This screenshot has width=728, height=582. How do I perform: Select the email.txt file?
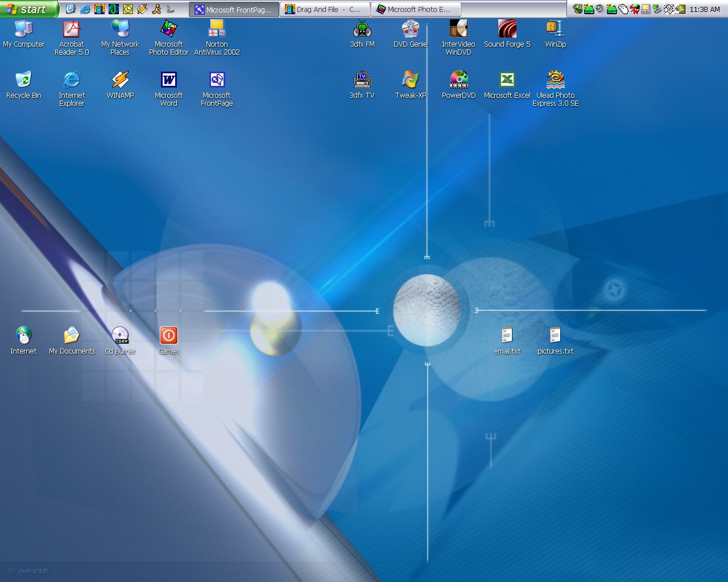[x=507, y=341]
